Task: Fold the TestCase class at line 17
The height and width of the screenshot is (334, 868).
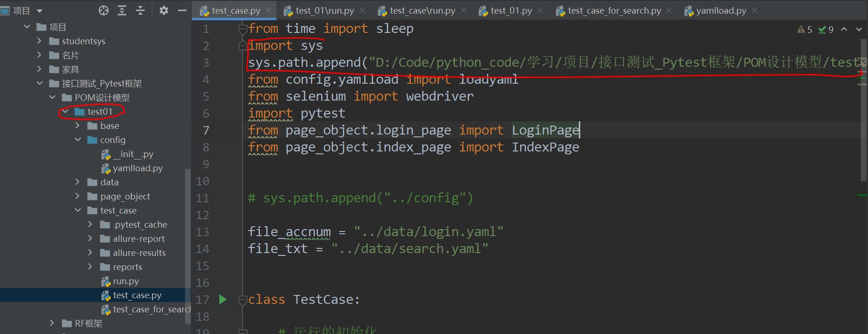Action: (x=243, y=300)
